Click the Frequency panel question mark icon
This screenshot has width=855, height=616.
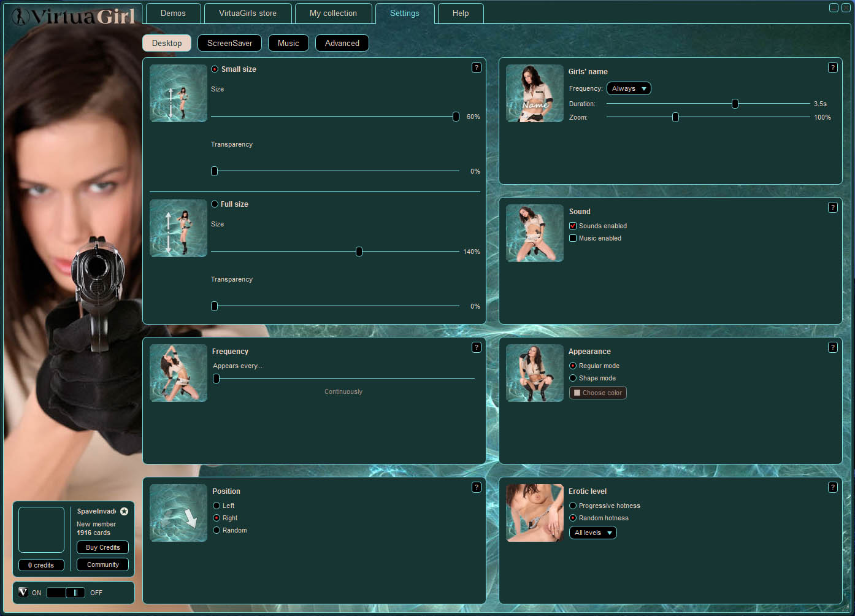click(x=476, y=347)
